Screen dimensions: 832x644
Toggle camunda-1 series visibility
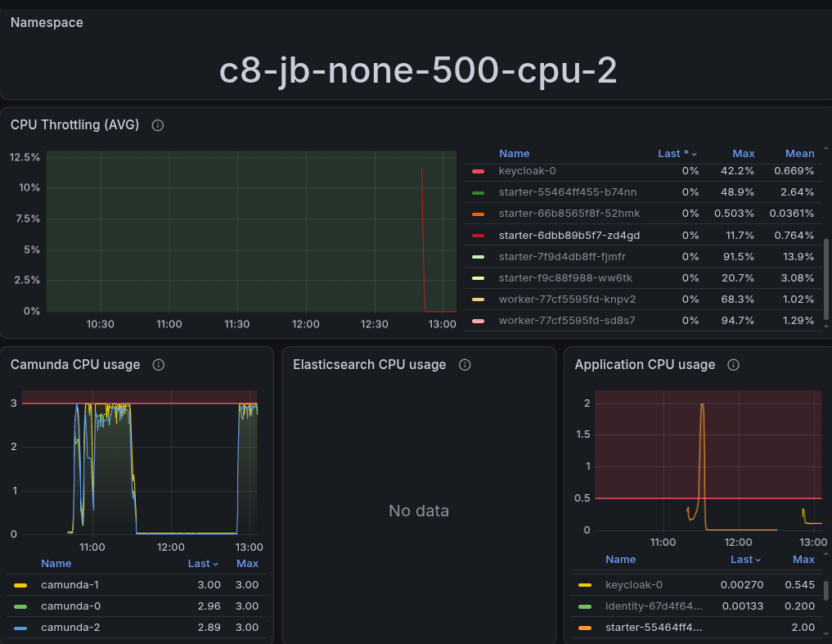coord(70,584)
